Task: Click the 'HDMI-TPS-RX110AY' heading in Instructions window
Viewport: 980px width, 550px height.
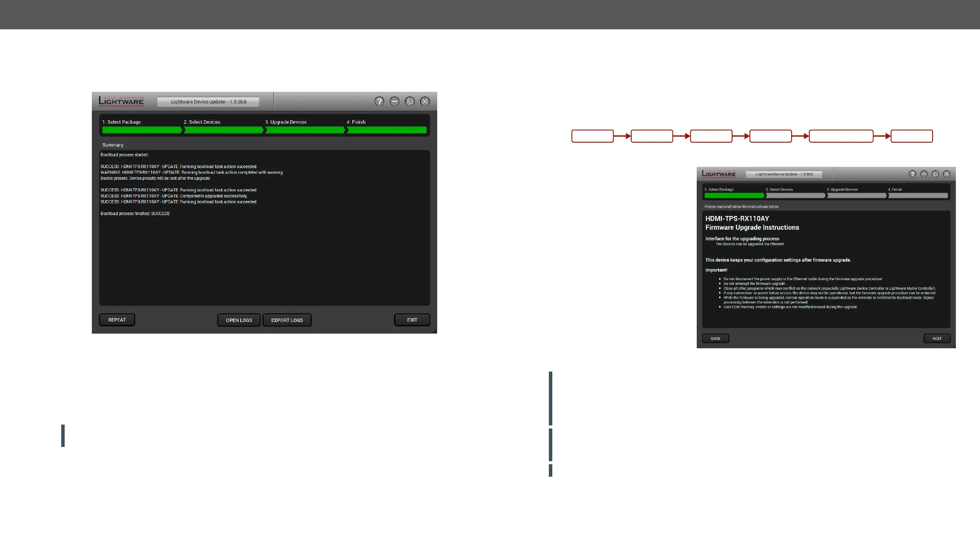Action: click(737, 219)
